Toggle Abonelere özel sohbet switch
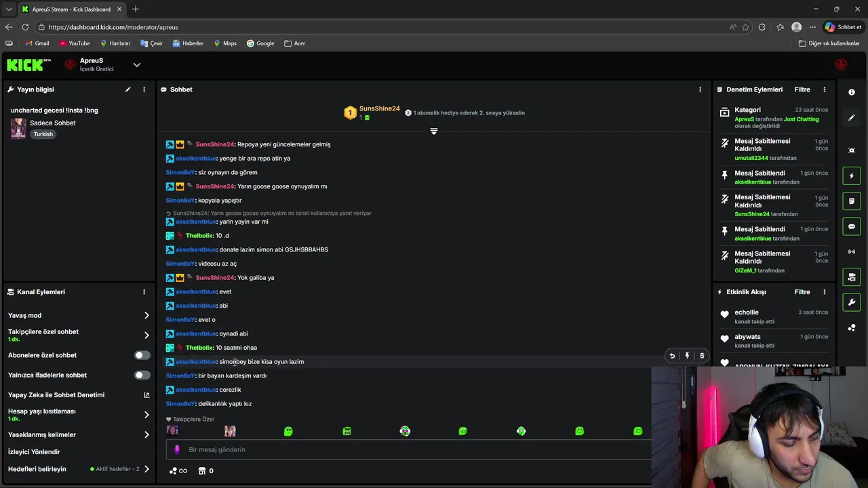868x488 pixels. 142,355
